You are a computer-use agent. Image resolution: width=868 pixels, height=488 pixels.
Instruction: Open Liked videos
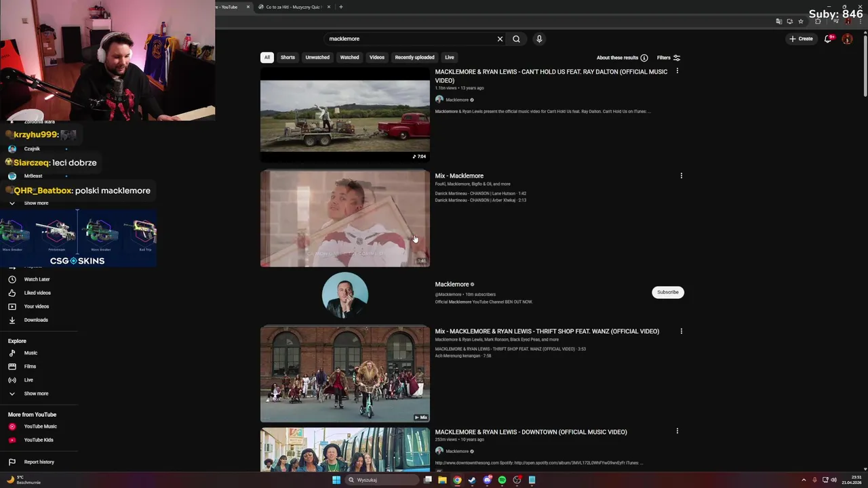pyautogui.click(x=37, y=293)
